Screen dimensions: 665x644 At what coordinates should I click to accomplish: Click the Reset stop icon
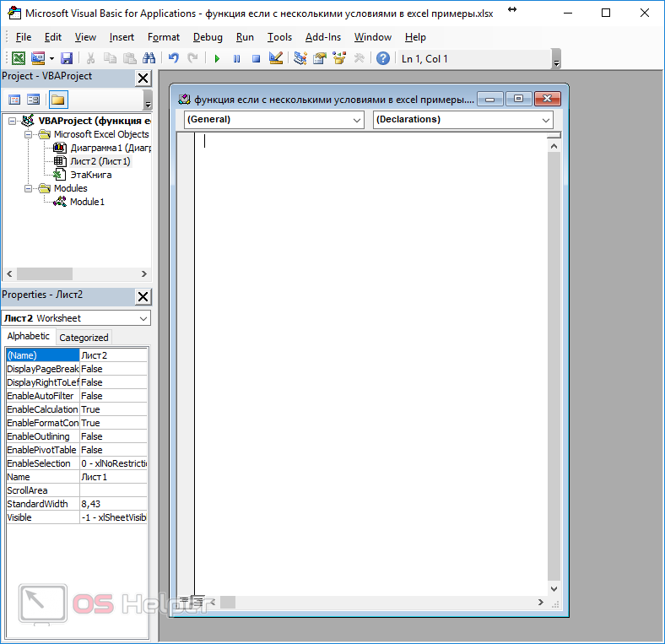(257, 58)
